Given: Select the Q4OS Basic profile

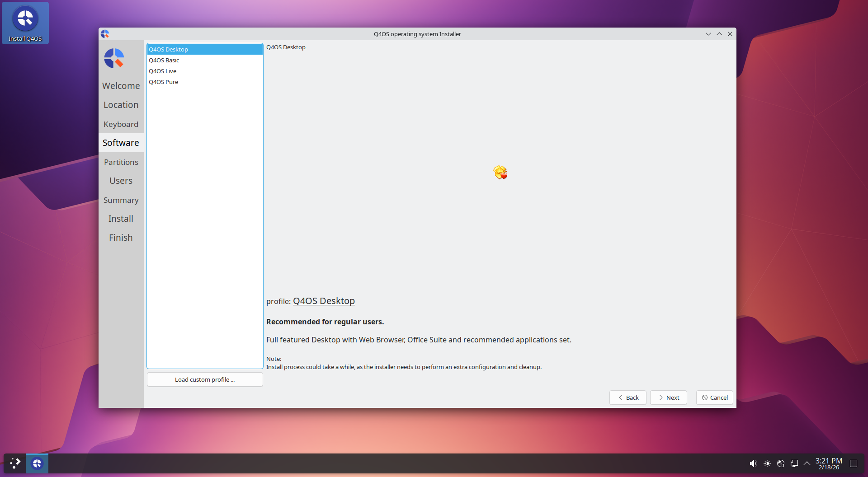Looking at the screenshot, I should [205, 60].
